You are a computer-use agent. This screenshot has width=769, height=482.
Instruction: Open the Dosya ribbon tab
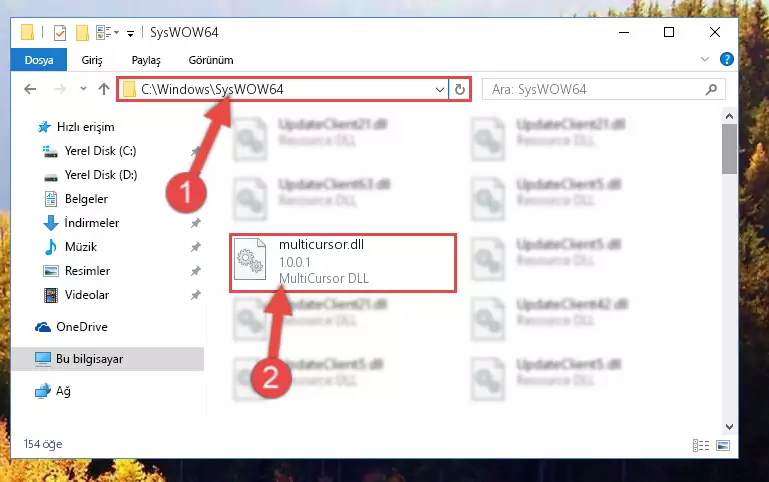[x=39, y=60]
